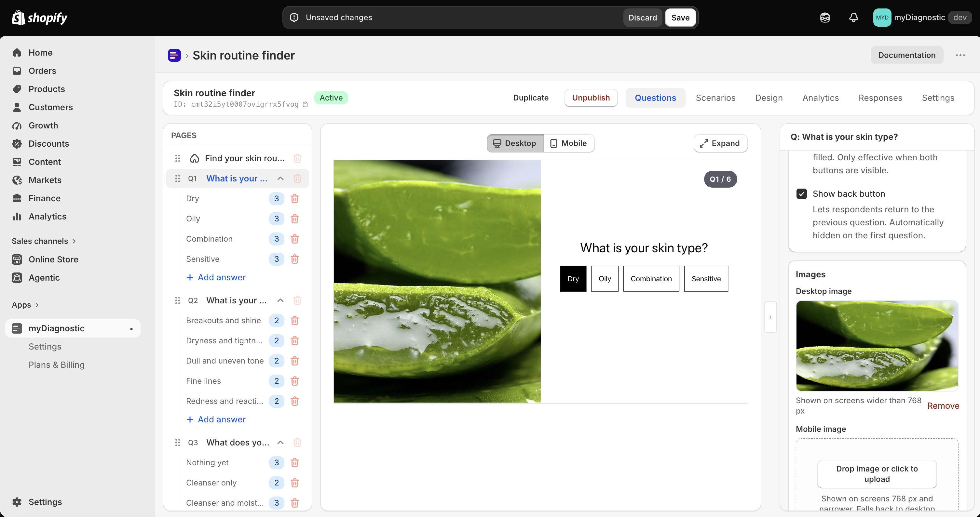Screen dimensions: 980x517
Task: Add an answer to Q1
Action: (216, 277)
